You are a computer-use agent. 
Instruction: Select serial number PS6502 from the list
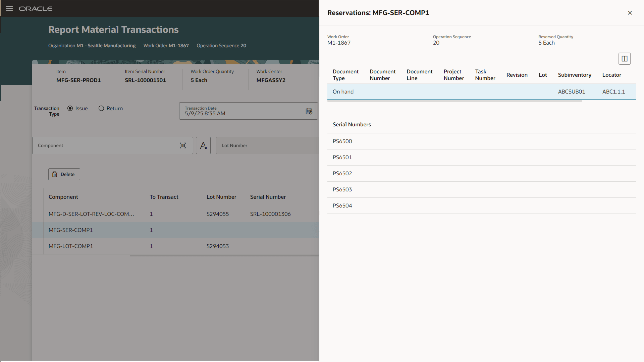point(342,173)
